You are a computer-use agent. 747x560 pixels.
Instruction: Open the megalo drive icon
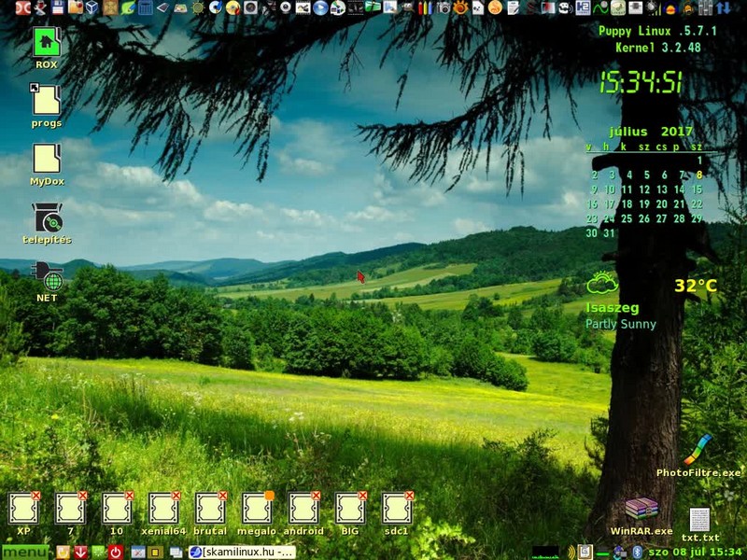pos(257,509)
